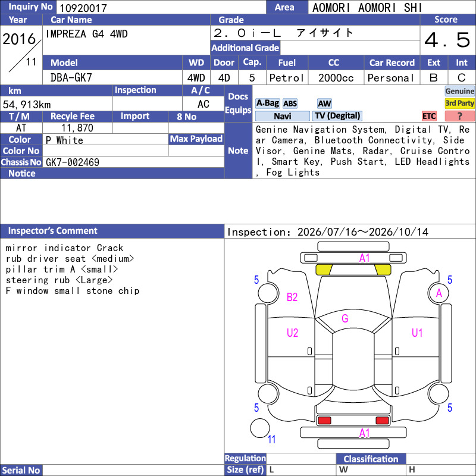
Task: Click the Note text block
Action: click(x=362, y=151)
